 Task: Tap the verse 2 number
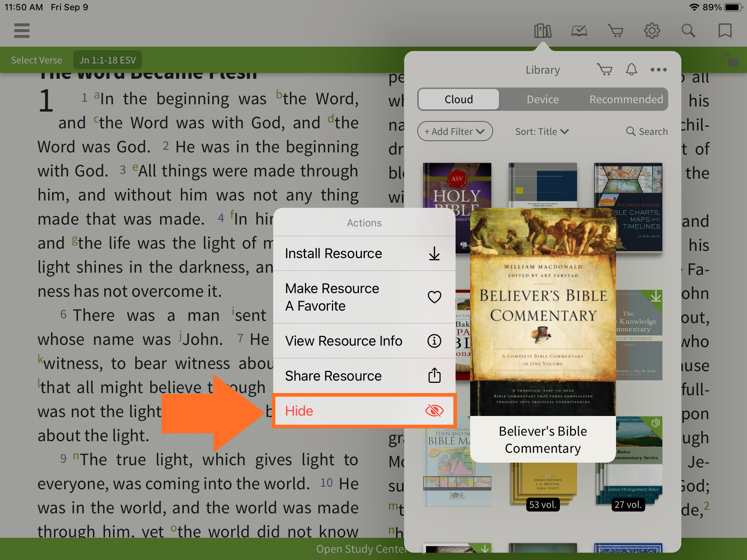tap(166, 146)
